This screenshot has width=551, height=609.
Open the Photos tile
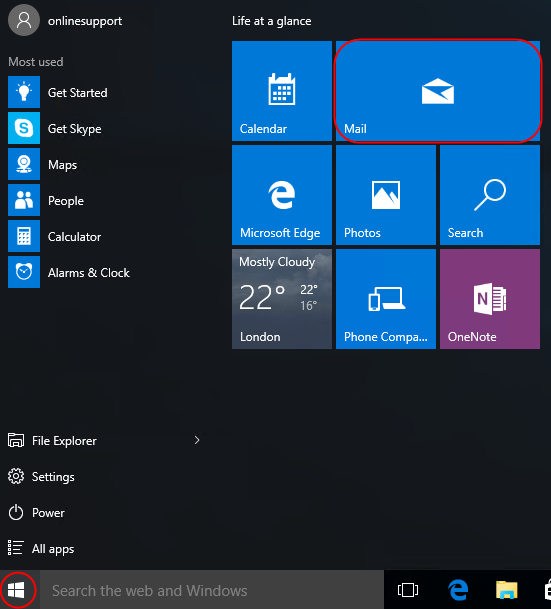(x=386, y=195)
